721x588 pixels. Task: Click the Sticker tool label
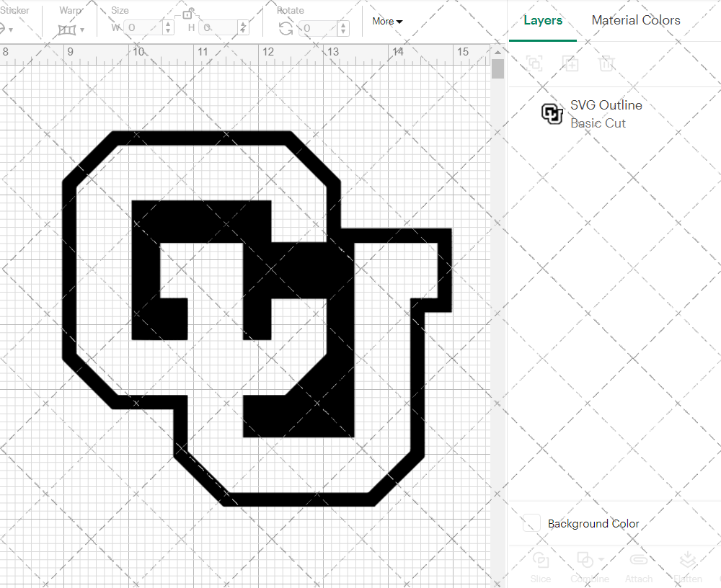click(x=14, y=10)
